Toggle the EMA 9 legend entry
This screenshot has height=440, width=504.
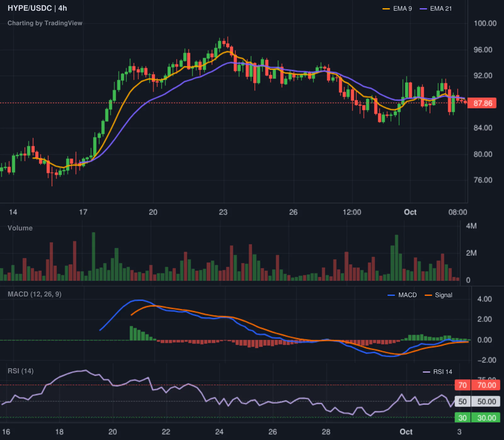pyautogui.click(x=397, y=9)
